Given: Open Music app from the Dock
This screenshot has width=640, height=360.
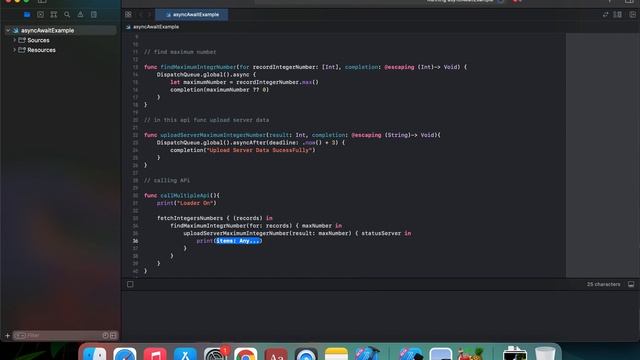Looking at the screenshot, I should click(x=155, y=354).
